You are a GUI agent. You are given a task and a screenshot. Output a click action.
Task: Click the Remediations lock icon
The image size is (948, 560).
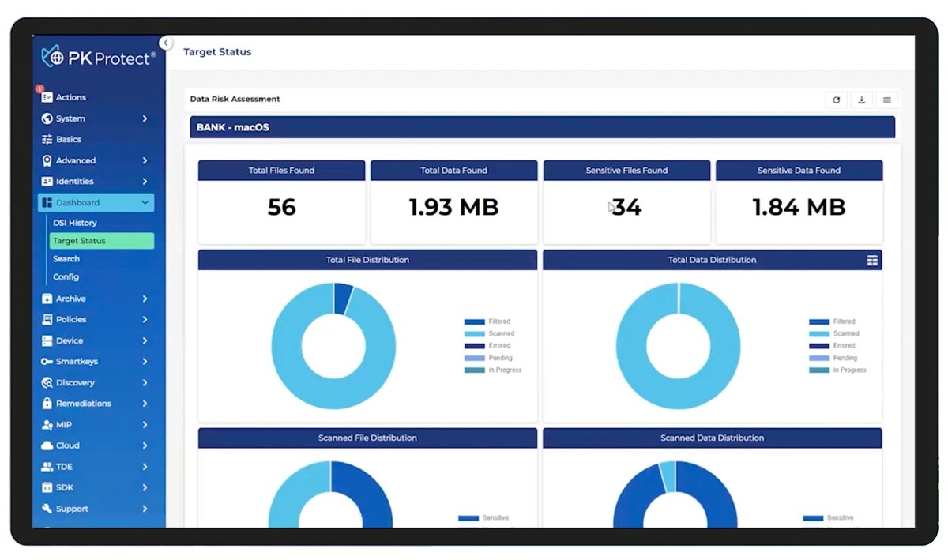coord(47,403)
